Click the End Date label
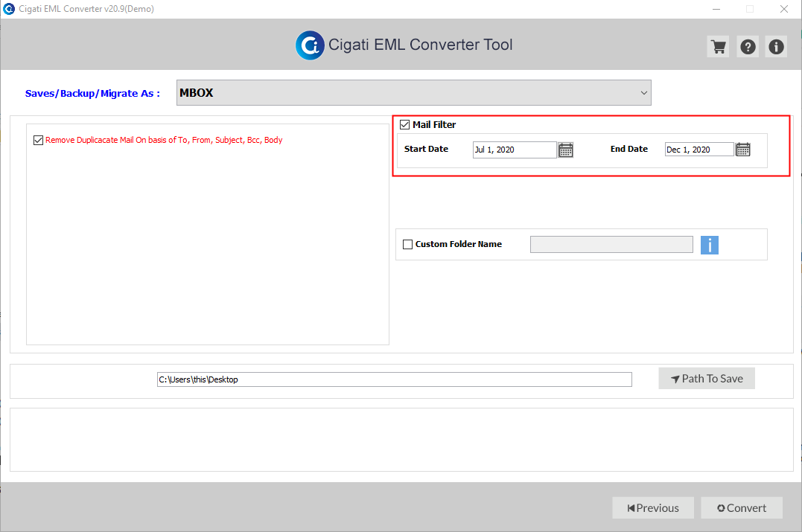Image resolution: width=802 pixels, height=532 pixels. pyautogui.click(x=629, y=149)
